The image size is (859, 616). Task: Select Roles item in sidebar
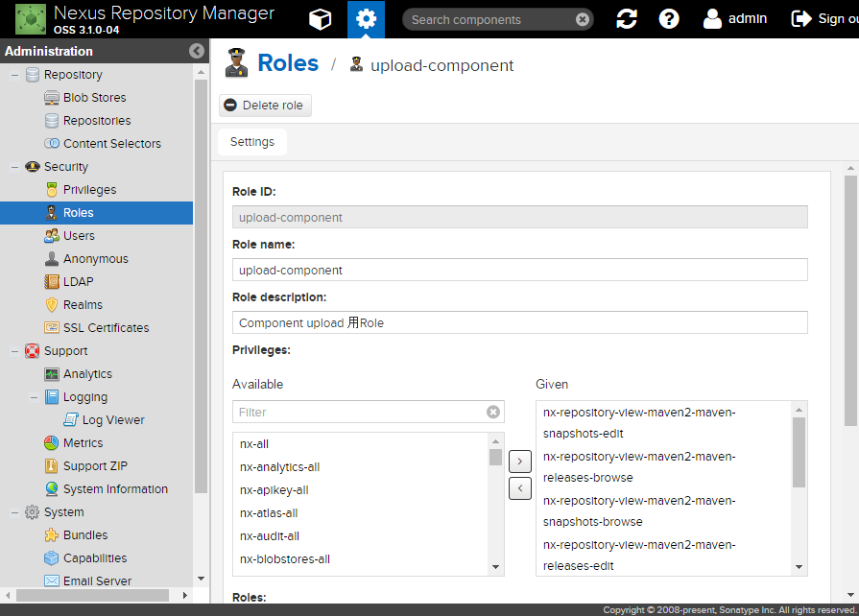click(96, 212)
